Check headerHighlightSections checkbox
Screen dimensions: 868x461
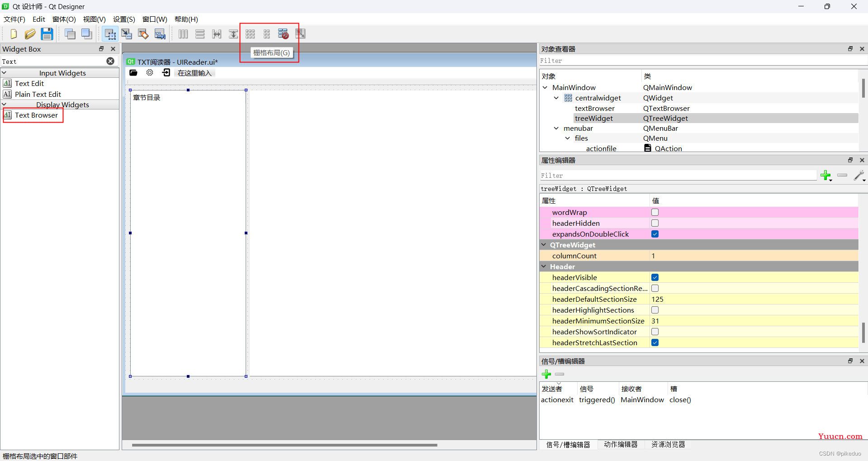coord(655,310)
